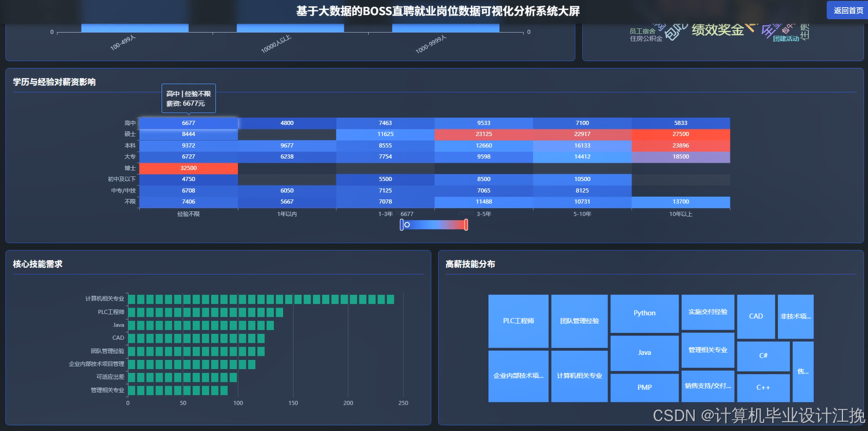868x431 pixels.
Task: Select the CAD tile in the treemap
Action: pyautogui.click(x=756, y=316)
